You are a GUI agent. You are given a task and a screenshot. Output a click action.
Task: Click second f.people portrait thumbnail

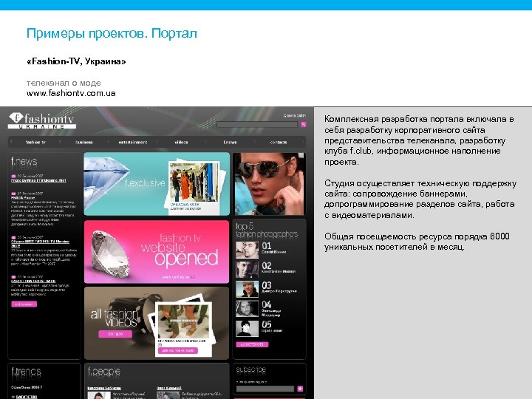coord(168,395)
